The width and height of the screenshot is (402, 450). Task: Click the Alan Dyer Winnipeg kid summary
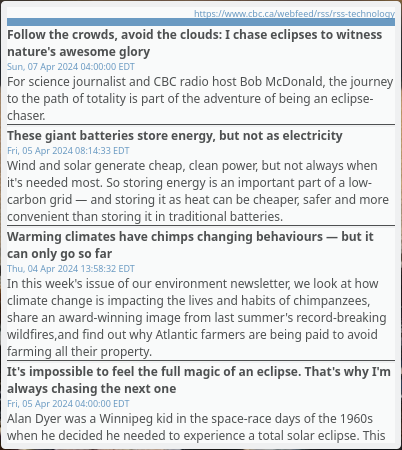click(x=196, y=427)
